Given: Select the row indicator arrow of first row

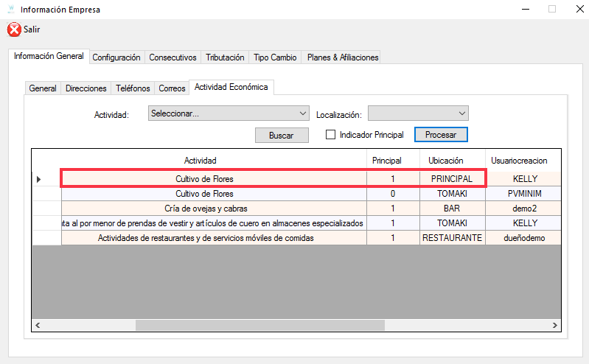Looking at the screenshot, I should click(x=39, y=179).
